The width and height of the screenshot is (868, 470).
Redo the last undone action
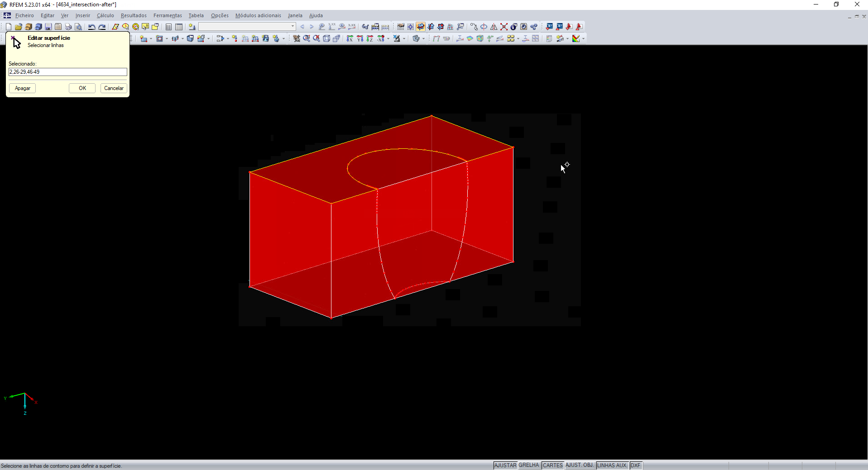pos(102,27)
